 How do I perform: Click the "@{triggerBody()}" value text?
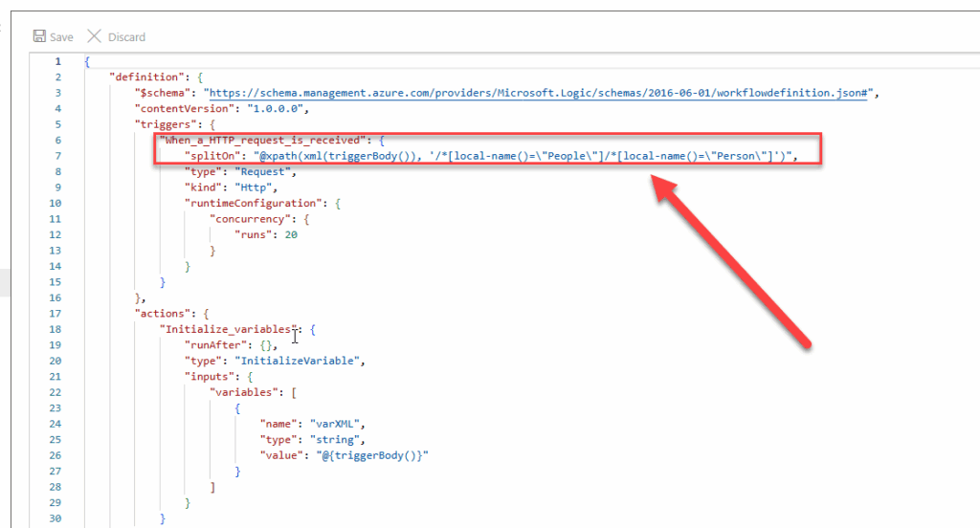click(x=372, y=455)
